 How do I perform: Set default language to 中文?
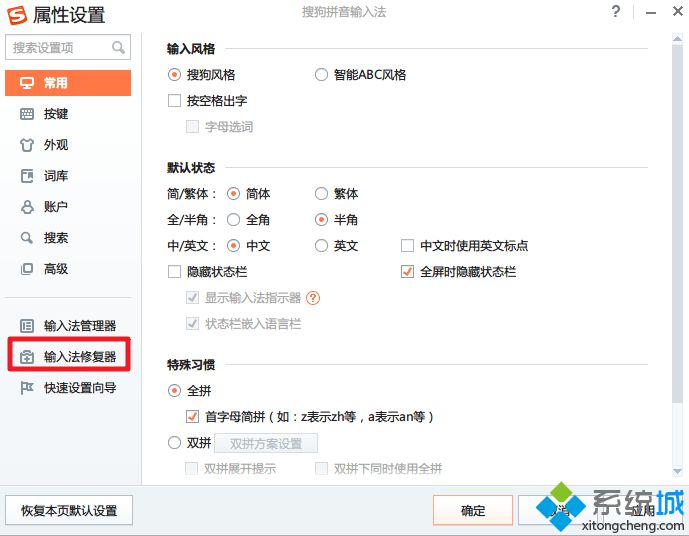[233, 245]
